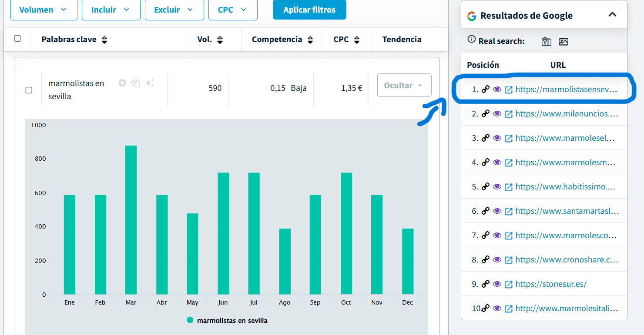Viewport: 644px width, 335px height.
Task: Click the purple eye icon for result 3
Action: 497,138
